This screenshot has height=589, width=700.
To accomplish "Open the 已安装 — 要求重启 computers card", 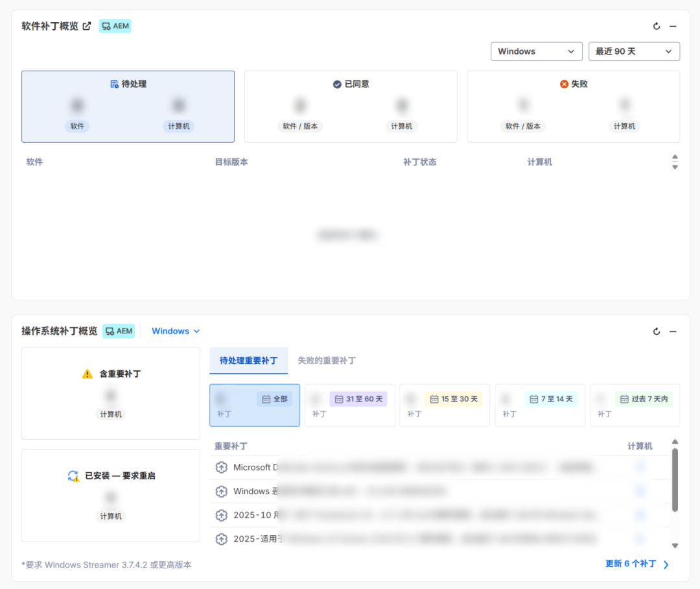I will pyautogui.click(x=111, y=496).
